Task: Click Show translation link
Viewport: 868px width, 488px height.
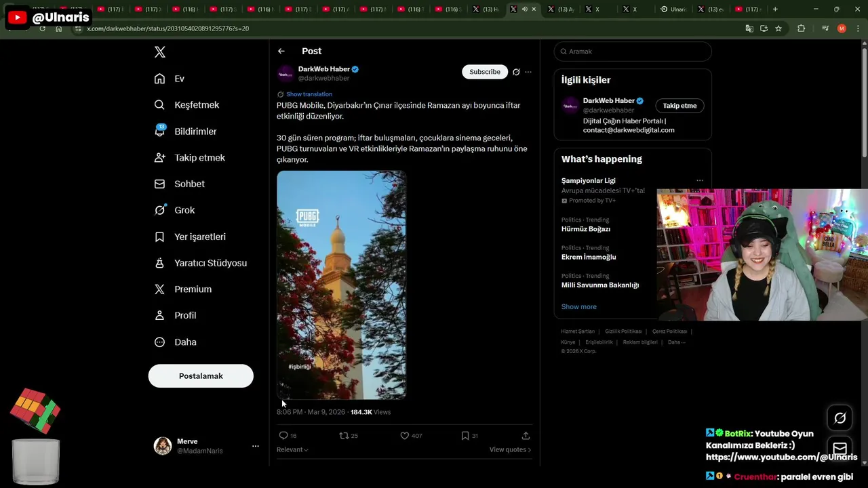Action: pyautogui.click(x=309, y=94)
